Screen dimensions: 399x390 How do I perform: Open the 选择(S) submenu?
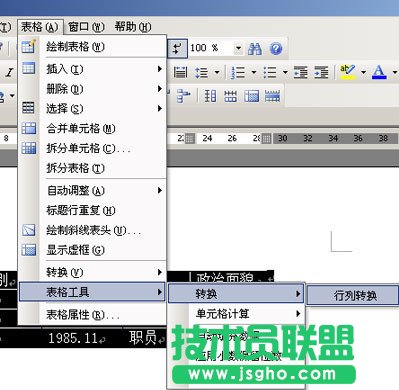tap(92, 108)
